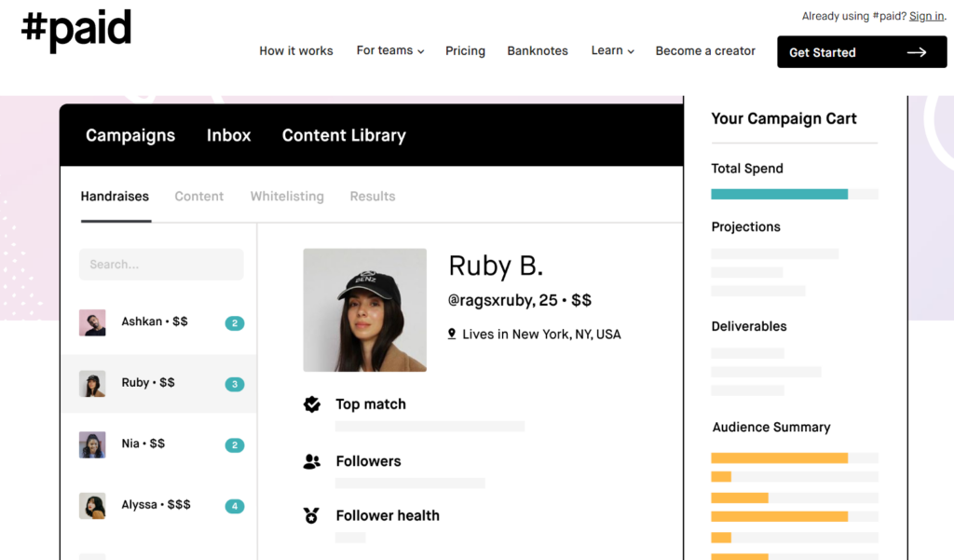Click Ruby's small avatar thumbnail
954x560 pixels.
92,384
